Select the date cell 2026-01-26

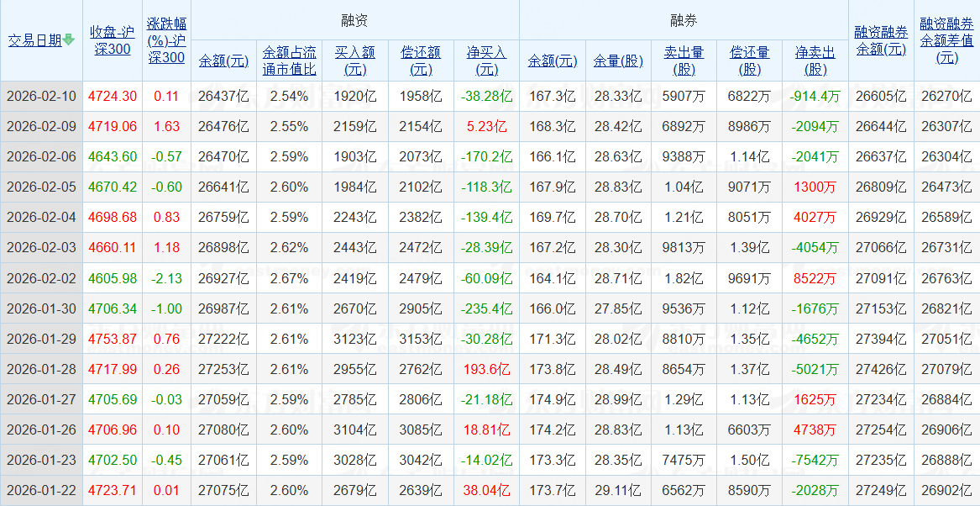pyautogui.click(x=41, y=430)
